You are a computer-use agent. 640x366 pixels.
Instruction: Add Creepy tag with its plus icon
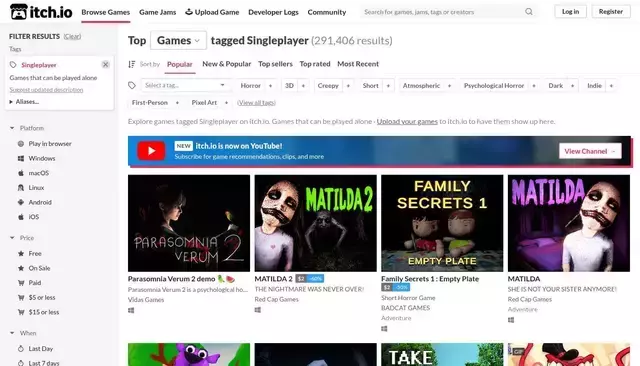[348, 86]
